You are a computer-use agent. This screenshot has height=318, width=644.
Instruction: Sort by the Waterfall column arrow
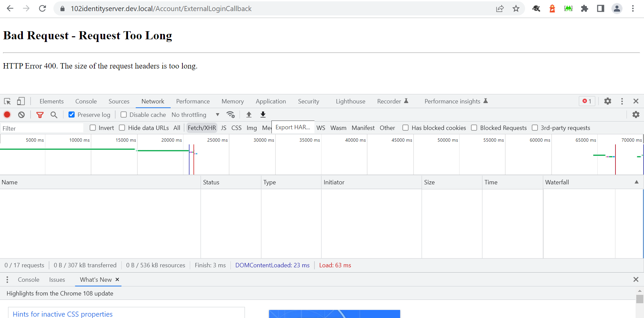(637, 182)
